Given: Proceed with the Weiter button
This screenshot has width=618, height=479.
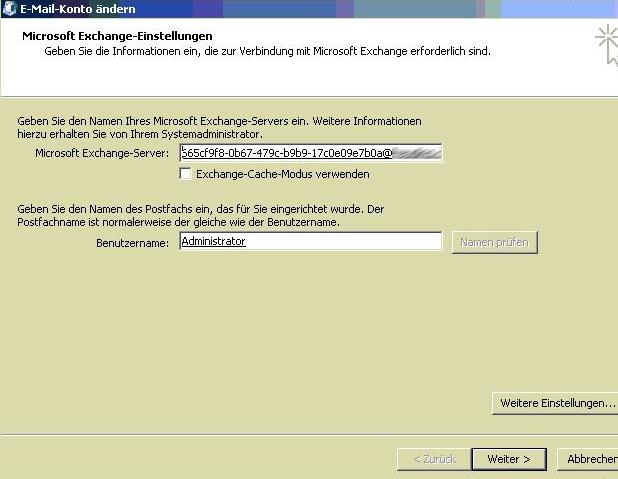Looking at the screenshot, I should click(509, 459).
